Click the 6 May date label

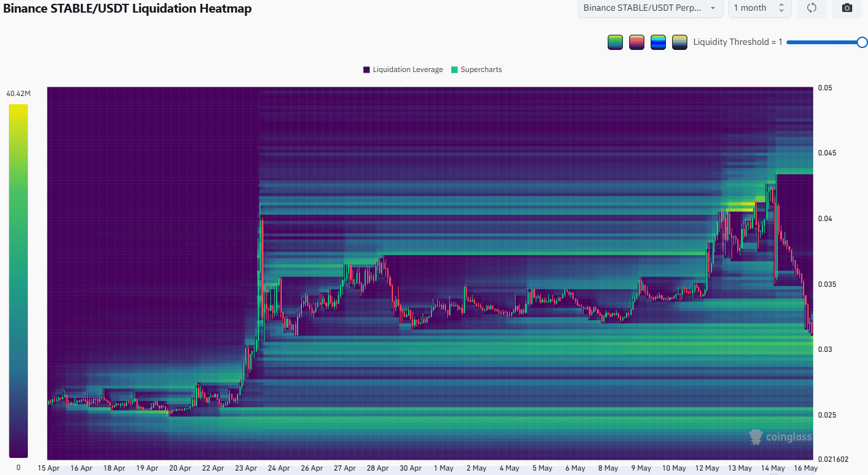coord(575,468)
